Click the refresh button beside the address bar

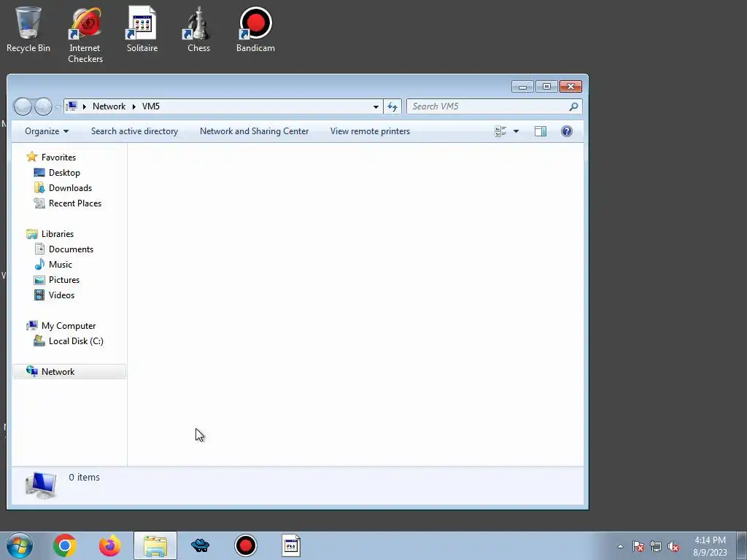coord(392,106)
